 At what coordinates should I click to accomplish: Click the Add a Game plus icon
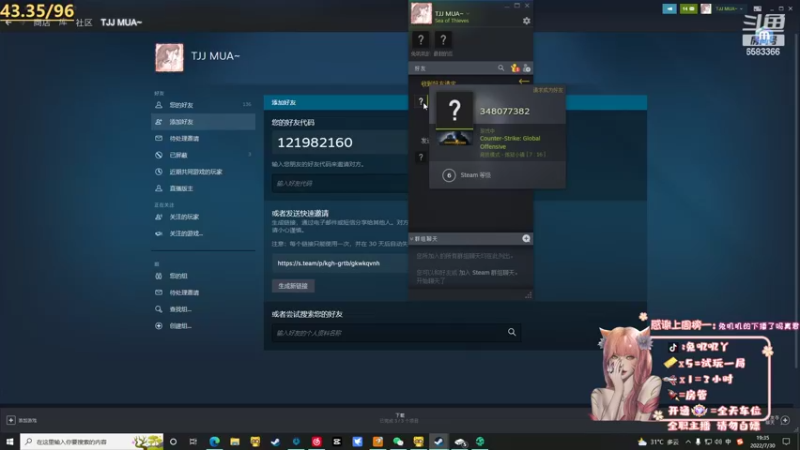click(x=11, y=420)
